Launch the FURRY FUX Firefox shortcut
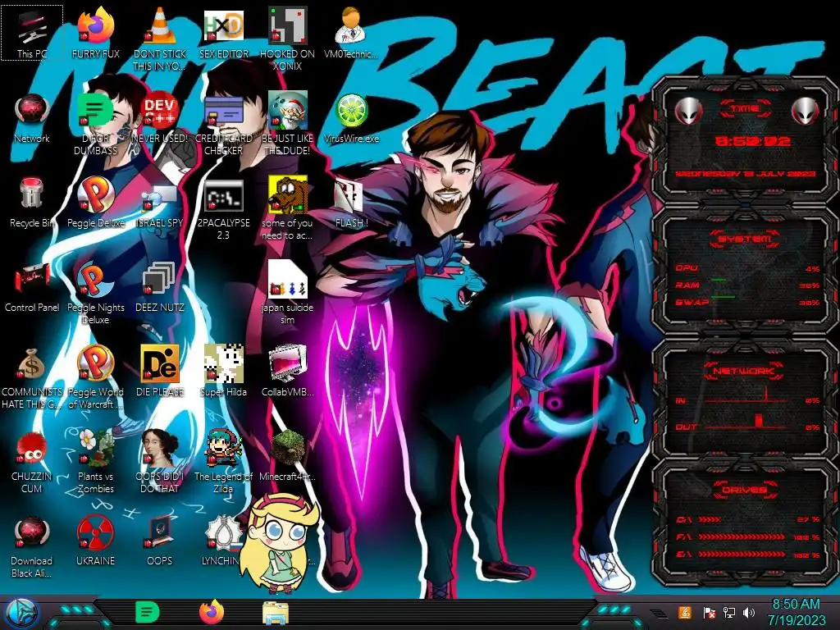Screen dimensions: 840x630 (x=95, y=32)
